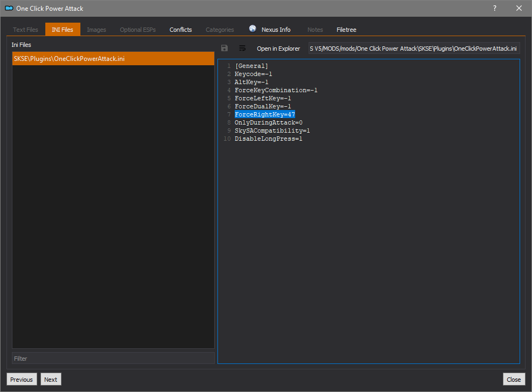This screenshot has width=532, height=392.
Task: Toggle the word wrap icon
Action: click(x=242, y=48)
